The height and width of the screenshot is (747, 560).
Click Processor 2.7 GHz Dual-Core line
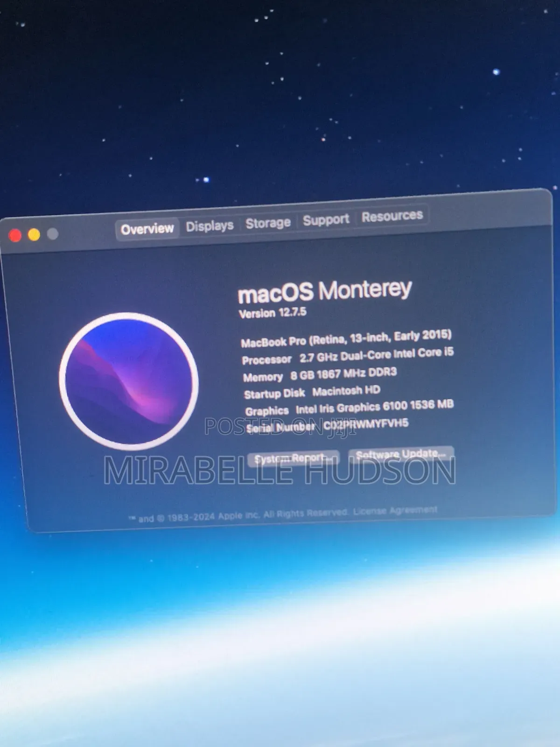coord(348,356)
